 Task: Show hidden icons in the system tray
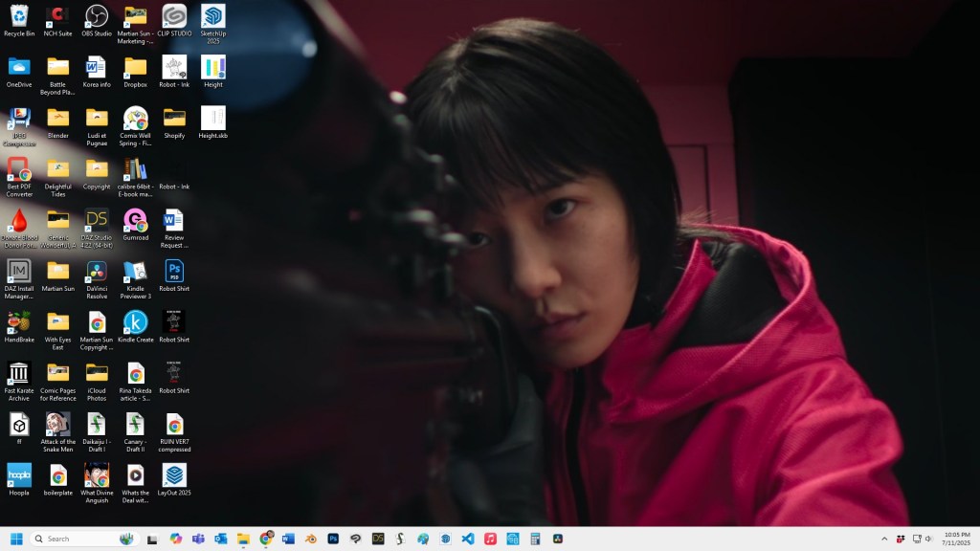click(884, 540)
